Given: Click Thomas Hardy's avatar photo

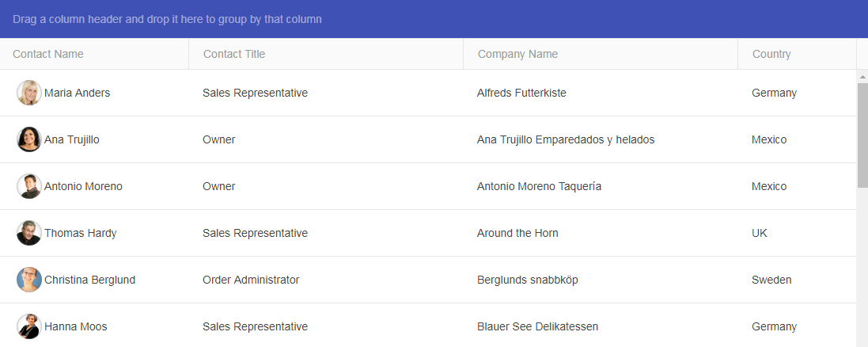Looking at the screenshot, I should click(x=29, y=233).
